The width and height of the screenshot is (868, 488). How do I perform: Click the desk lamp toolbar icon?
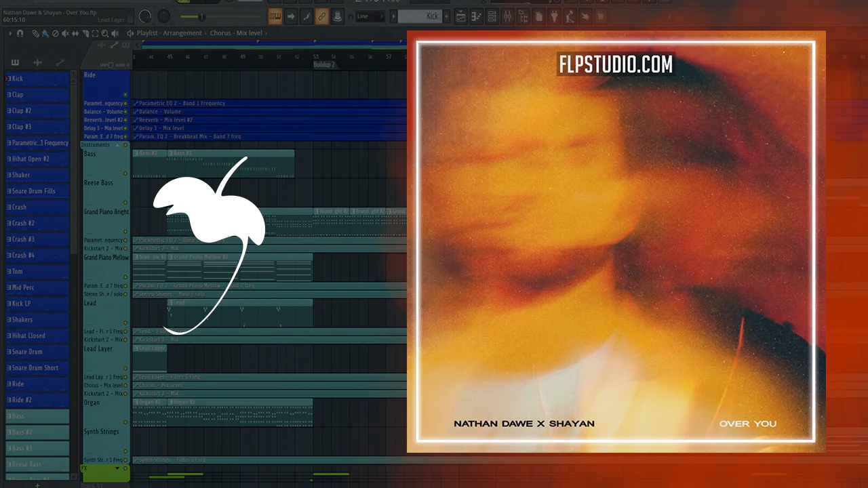coord(570,16)
